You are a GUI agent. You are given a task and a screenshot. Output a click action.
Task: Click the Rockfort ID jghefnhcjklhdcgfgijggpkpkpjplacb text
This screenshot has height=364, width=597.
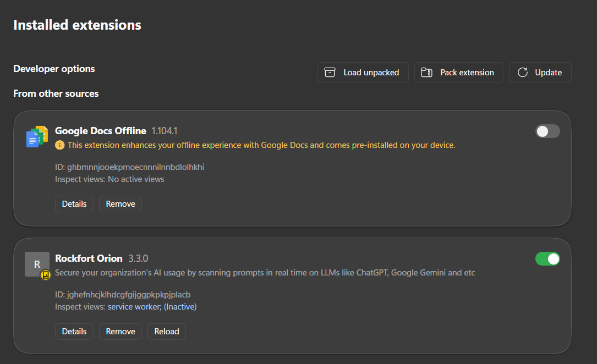(x=123, y=295)
